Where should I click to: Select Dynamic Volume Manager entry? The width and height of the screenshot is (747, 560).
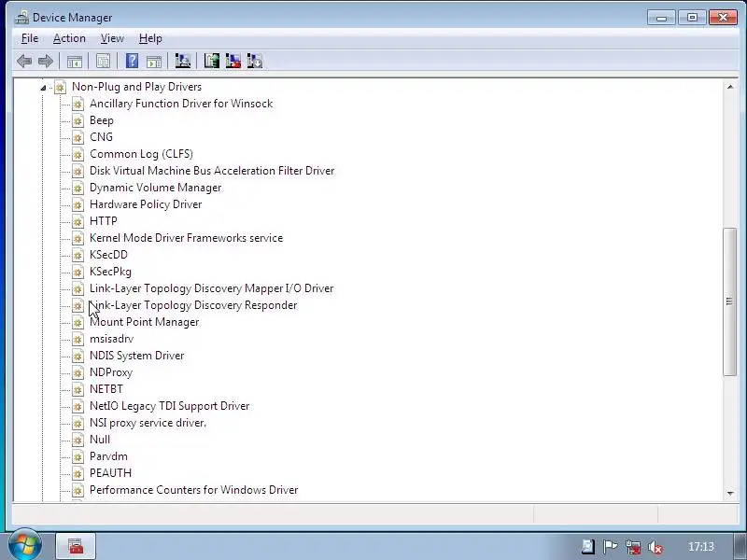[x=155, y=188]
